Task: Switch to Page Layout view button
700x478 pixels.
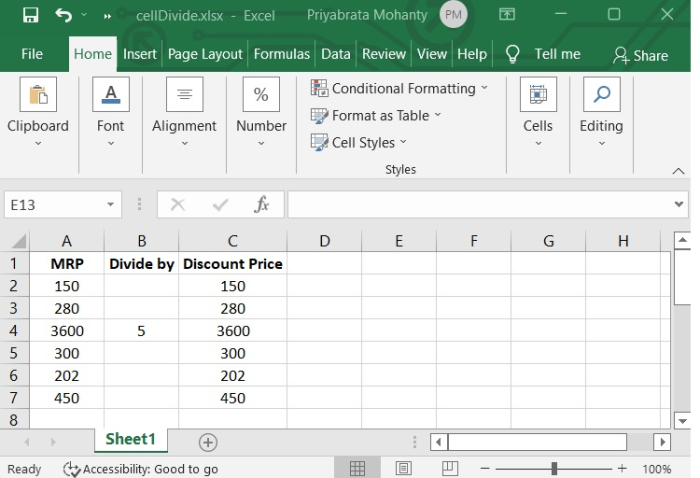Action: tap(404, 468)
